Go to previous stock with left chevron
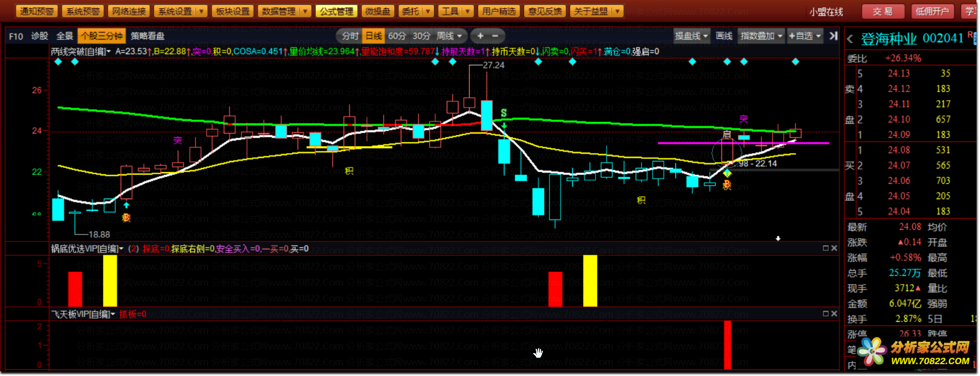 click(x=850, y=39)
